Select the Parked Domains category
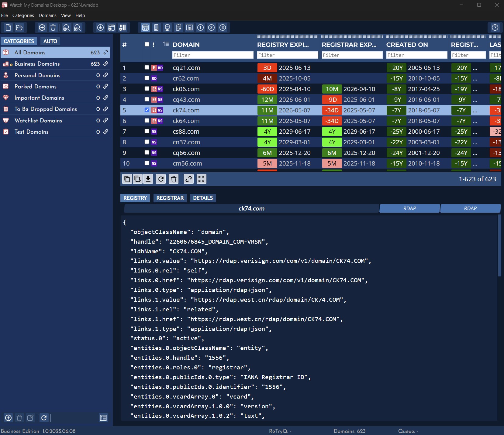The height and width of the screenshot is (435, 504). [x=55, y=87]
